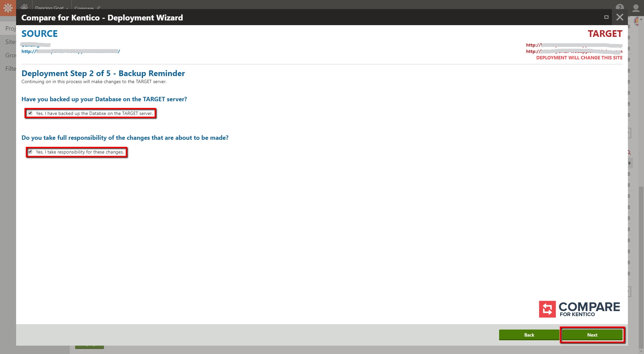Click the Kentico logo icon
The image size is (644, 354).
click(x=8, y=7)
